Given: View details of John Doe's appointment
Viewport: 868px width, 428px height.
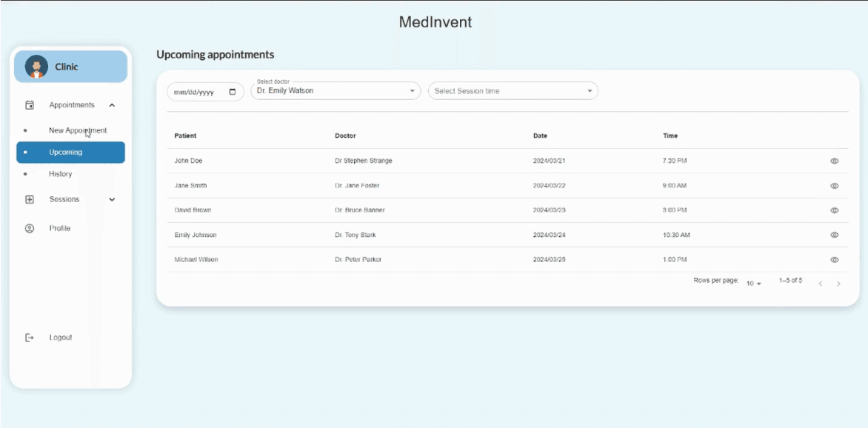Looking at the screenshot, I should (834, 161).
